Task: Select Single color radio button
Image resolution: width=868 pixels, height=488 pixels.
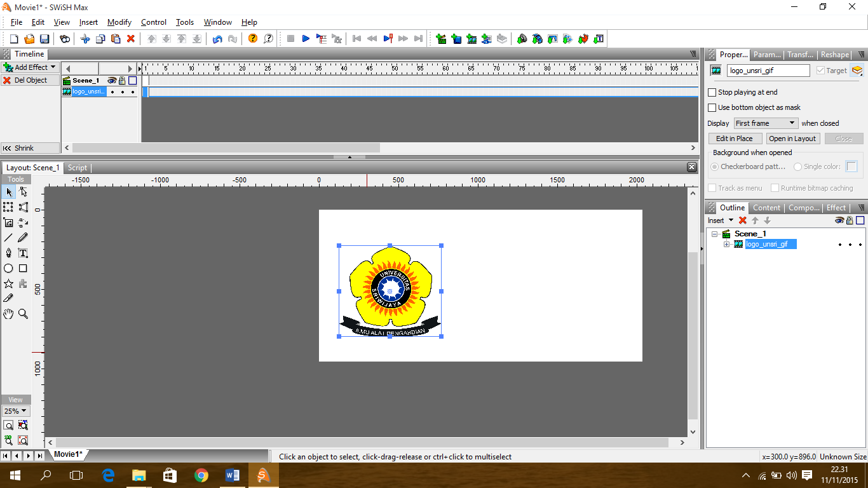Action: tap(798, 166)
